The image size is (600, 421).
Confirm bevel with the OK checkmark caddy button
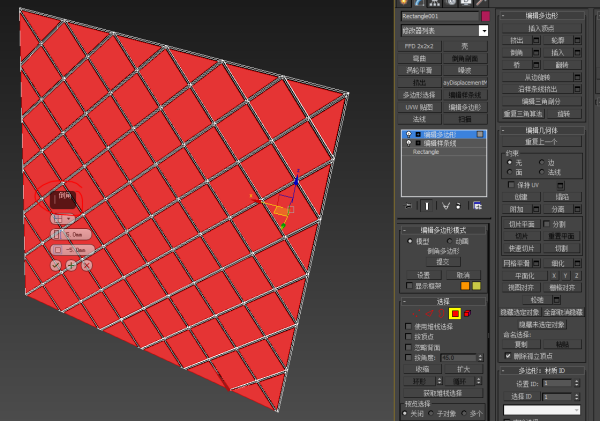click(x=56, y=265)
